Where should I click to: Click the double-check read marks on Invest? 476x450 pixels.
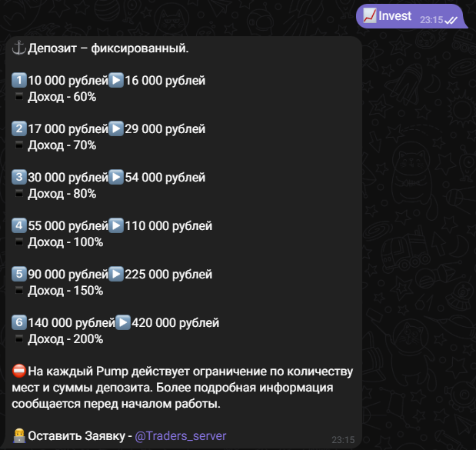point(452,20)
